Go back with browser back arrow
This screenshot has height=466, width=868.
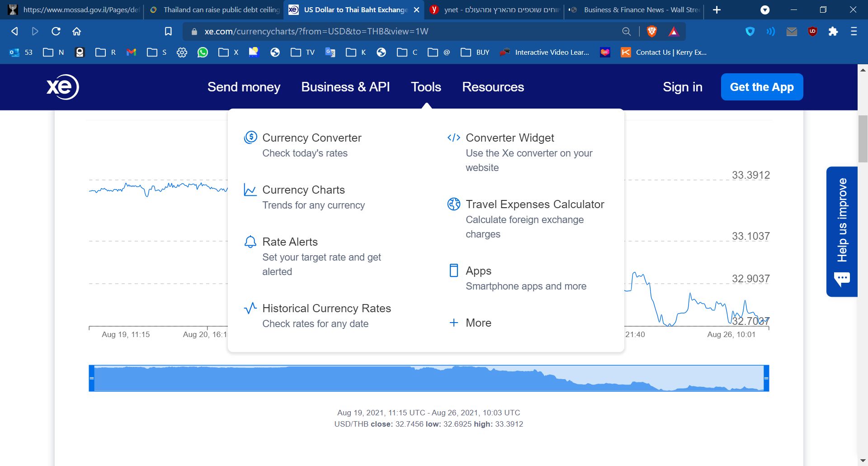(14, 31)
